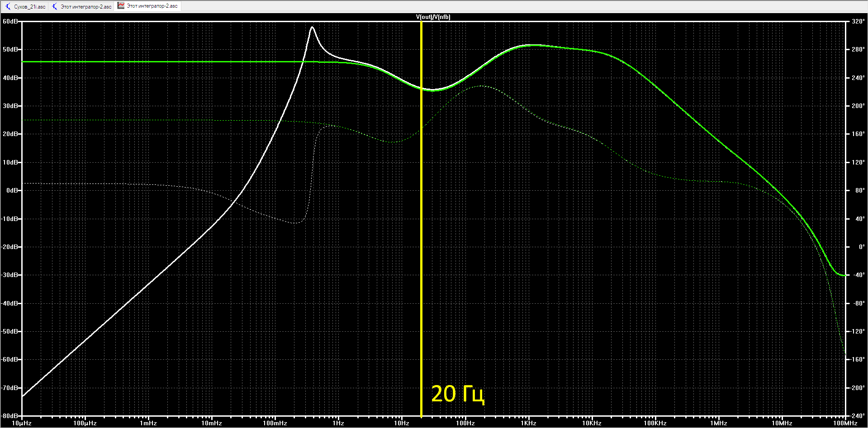Click the 10µHz label on frequency axis
Viewport: 868px width, 428px height.
(x=22, y=423)
